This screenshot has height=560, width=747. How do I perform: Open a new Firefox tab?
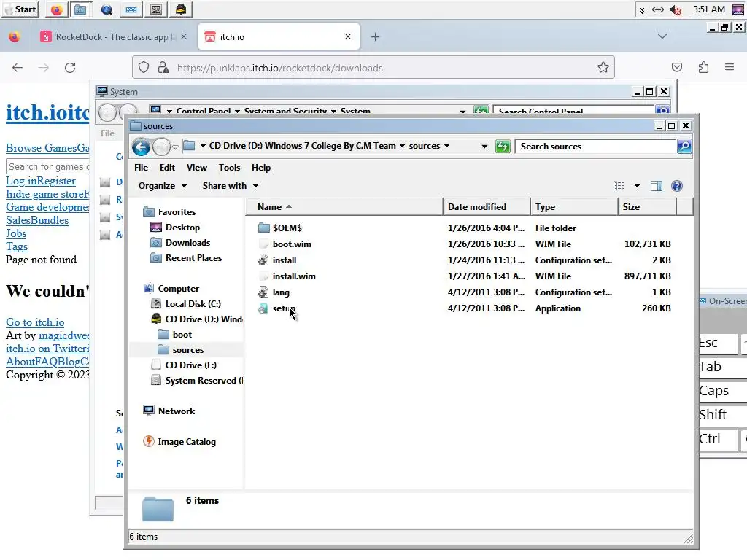pos(376,37)
